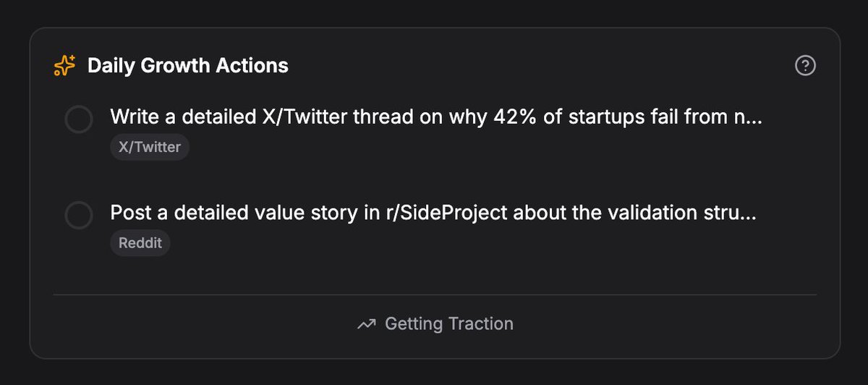This screenshot has height=385, width=868.
Task: Check off the r/SideProject value story task
Action: 79,215
